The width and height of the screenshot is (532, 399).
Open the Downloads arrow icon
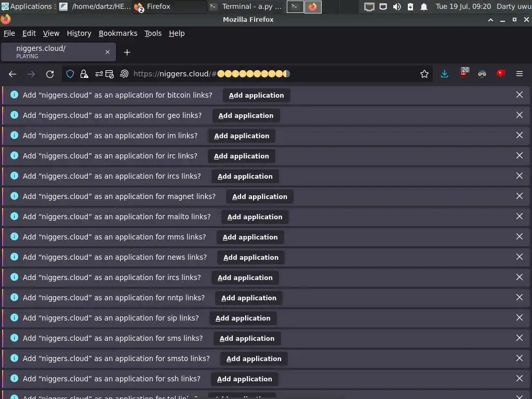click(445, 74)
